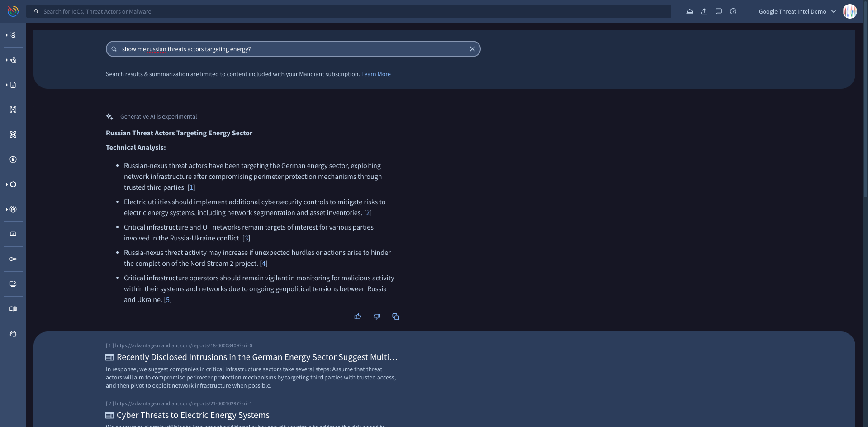Click the Learn More link

(376, 74)
